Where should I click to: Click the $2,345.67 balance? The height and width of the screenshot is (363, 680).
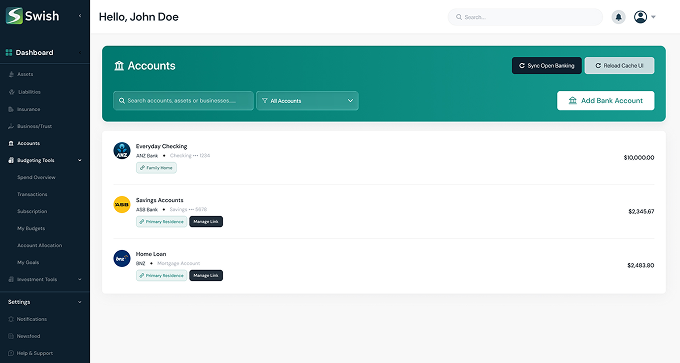(641, 211)
